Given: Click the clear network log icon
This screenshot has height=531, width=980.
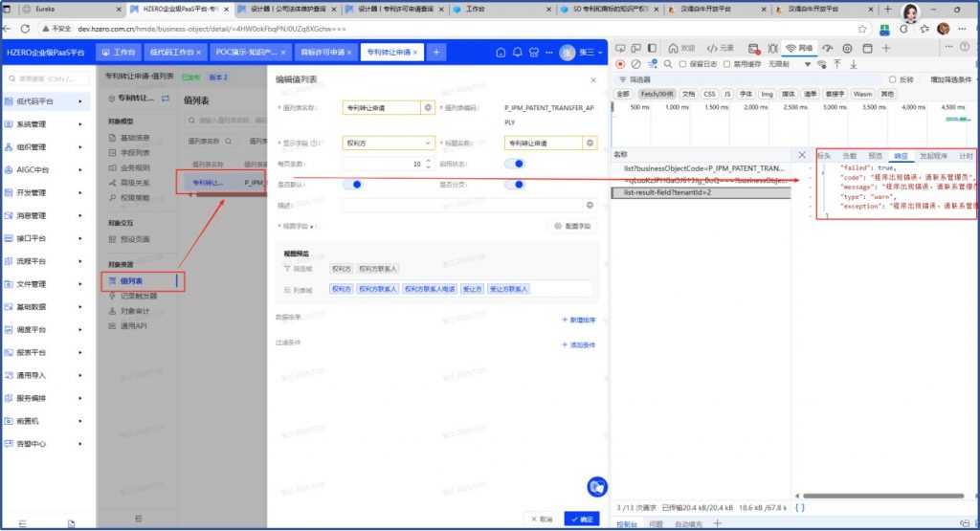Looking at the screenshot, I should click(x=636, y=64).
